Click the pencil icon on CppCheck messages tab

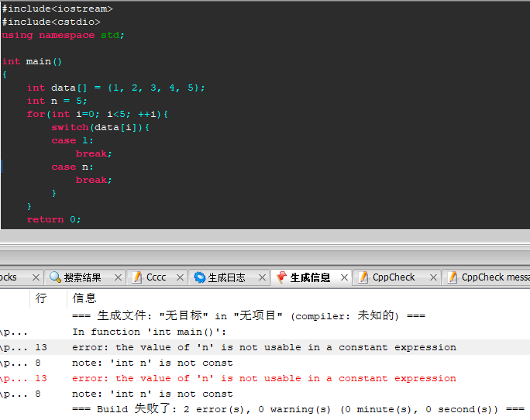pos(453,277)
